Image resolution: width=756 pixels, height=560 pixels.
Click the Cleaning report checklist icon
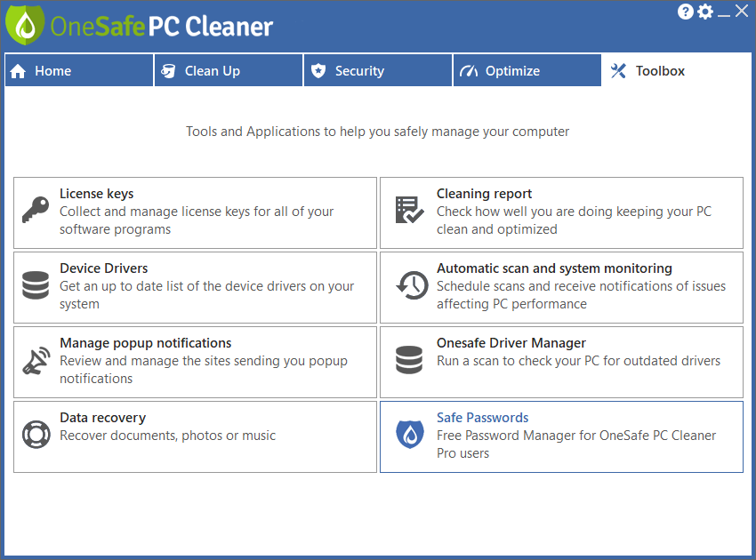tap(409, 210)
